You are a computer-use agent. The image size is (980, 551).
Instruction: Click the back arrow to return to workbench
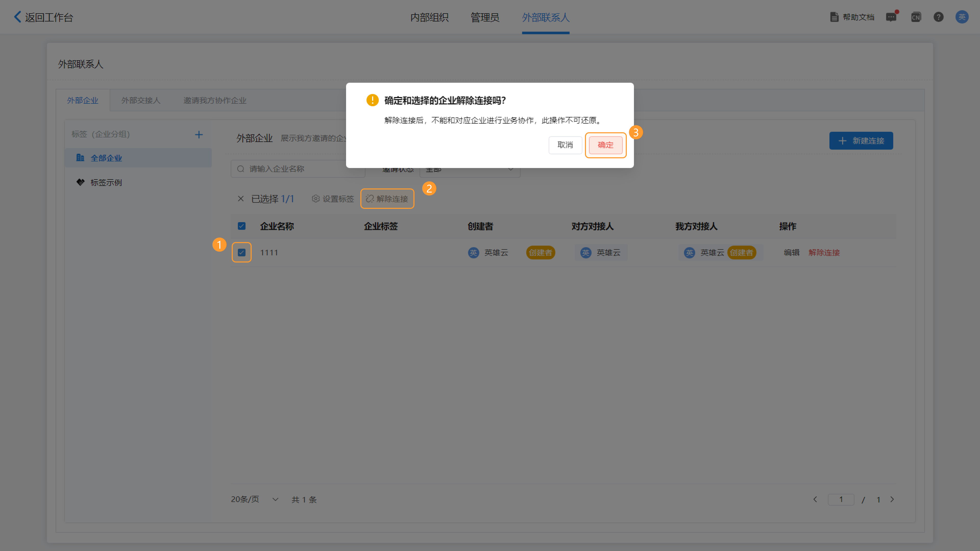(18, 17)
